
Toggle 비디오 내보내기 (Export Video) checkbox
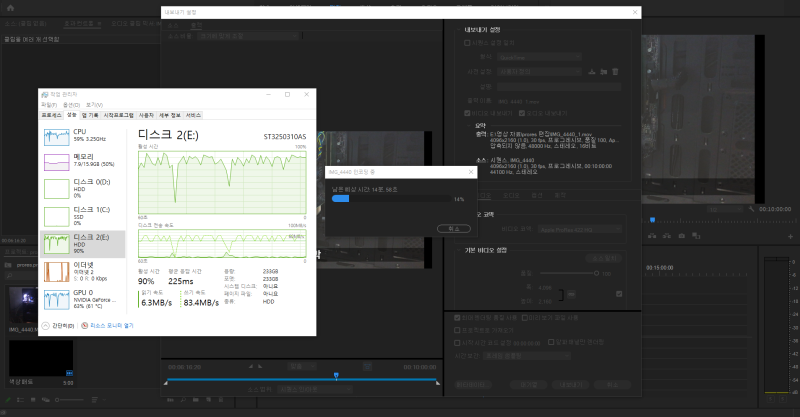(467, 113)
